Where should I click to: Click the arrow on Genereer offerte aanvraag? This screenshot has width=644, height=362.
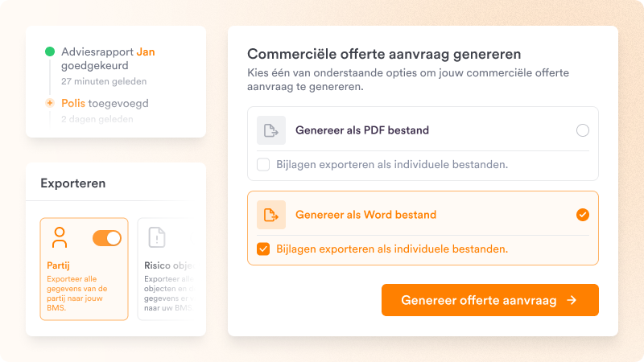point(572,300)
